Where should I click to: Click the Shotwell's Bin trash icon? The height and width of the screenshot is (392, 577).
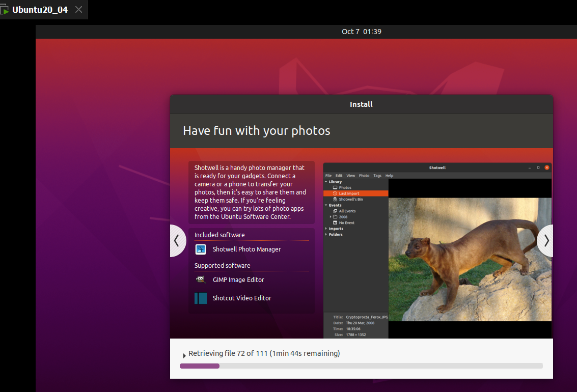coord(335,200)
